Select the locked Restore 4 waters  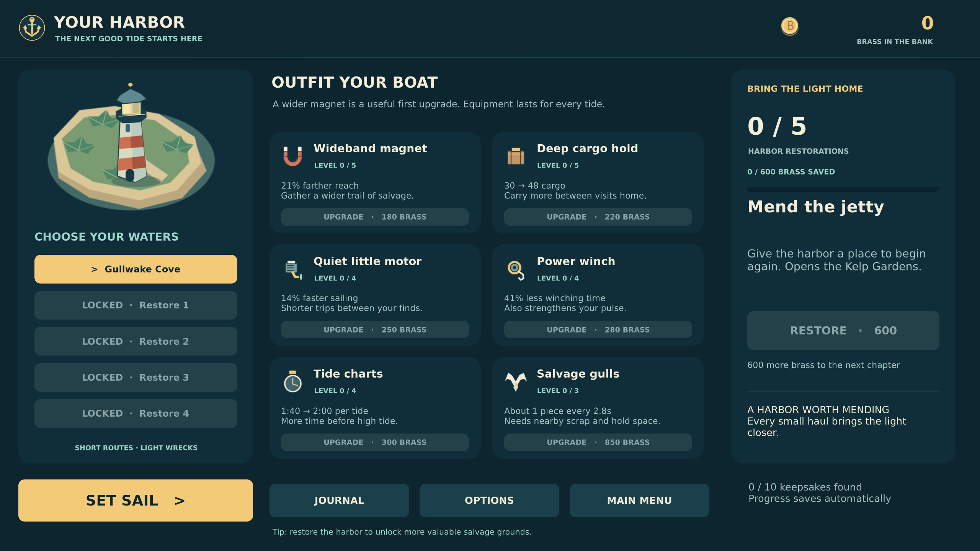pos(136,413)
